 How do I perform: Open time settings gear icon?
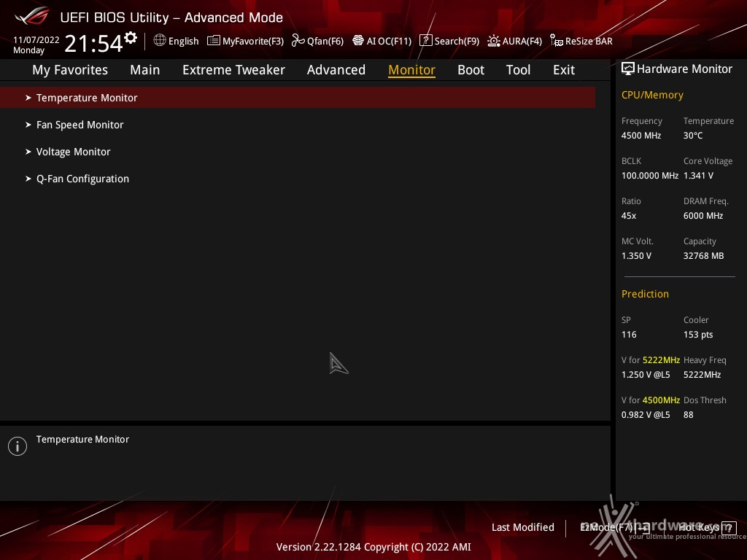click(131, 37)
